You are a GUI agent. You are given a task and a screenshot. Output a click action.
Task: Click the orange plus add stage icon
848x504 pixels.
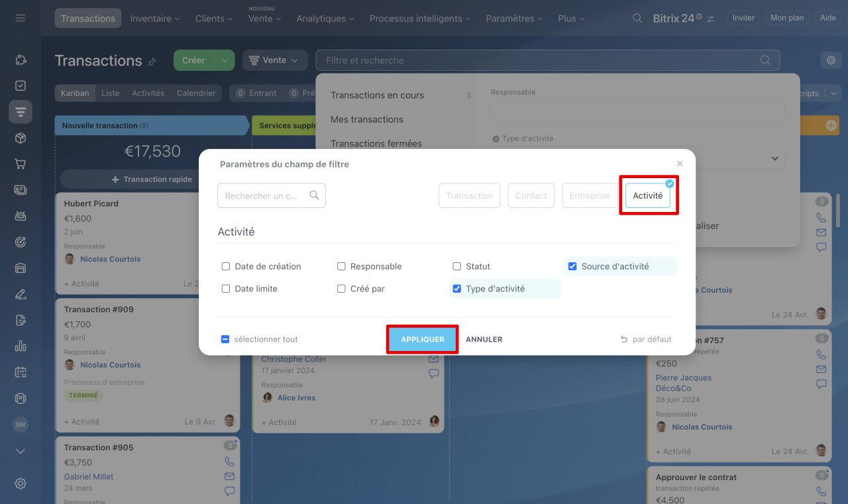coord(831,125)
